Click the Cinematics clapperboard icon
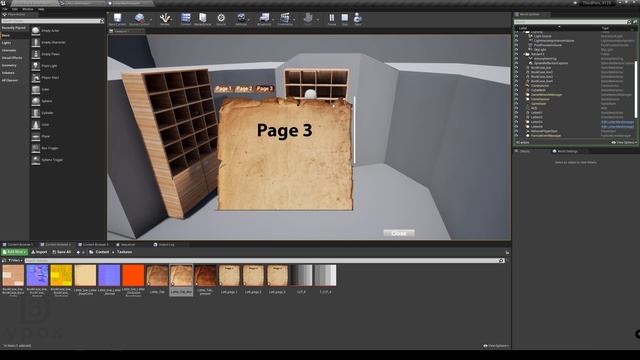Image resolution: width=640 pixels, height=360 pixels. [284, 18]
